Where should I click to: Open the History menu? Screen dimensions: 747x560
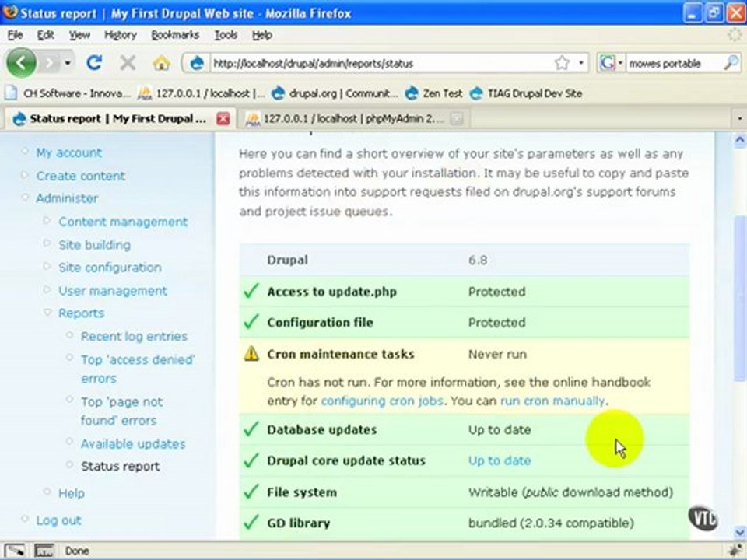click(x=120, y=35)
